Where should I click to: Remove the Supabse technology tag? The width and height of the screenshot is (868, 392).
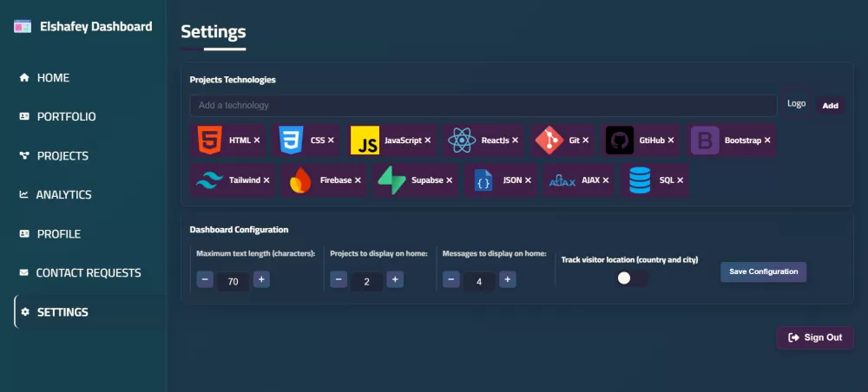pos(449,180)
